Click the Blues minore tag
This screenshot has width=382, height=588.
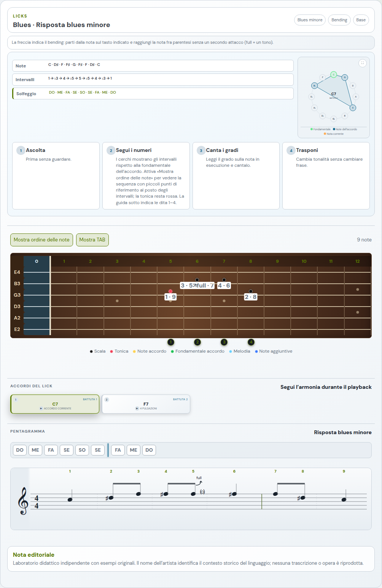pyautogui.click(x=310, y=20)
